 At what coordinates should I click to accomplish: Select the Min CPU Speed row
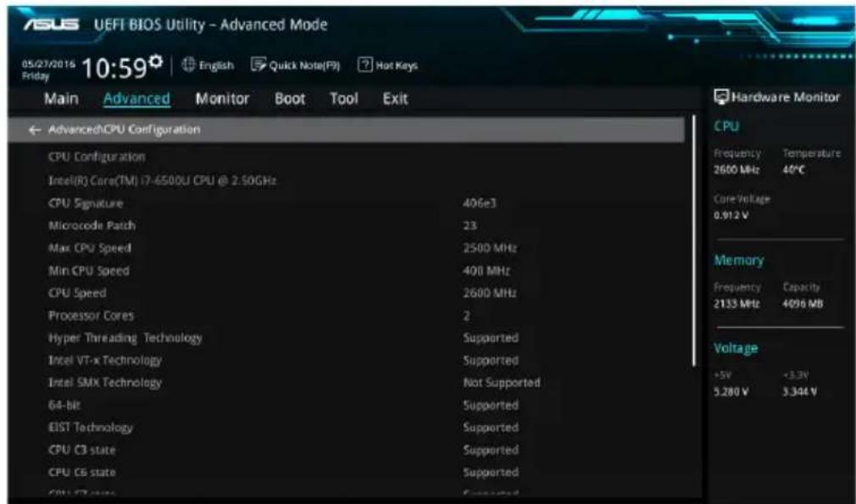click(x=89, y=271)
